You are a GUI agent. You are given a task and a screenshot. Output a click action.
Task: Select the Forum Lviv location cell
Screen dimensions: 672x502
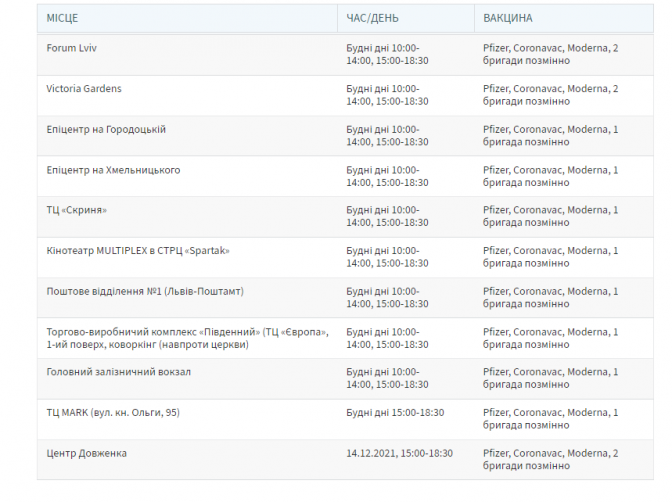pos(72,48)
